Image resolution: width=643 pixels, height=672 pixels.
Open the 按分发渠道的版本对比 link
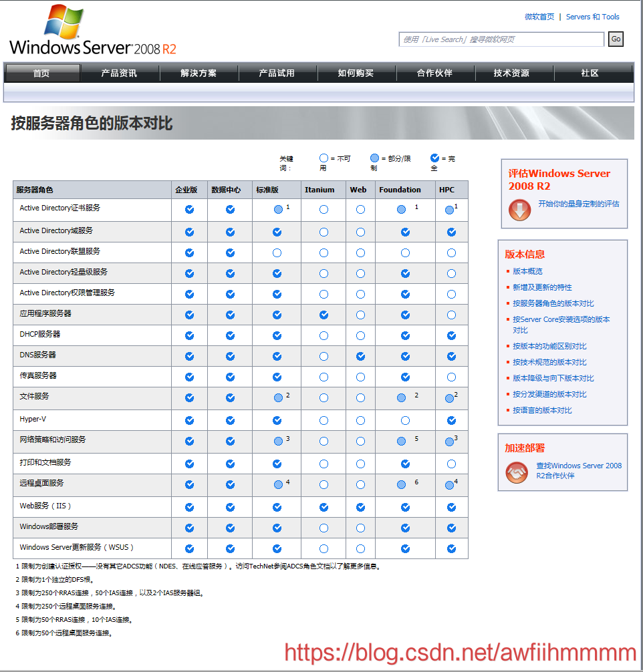[549, 394]
